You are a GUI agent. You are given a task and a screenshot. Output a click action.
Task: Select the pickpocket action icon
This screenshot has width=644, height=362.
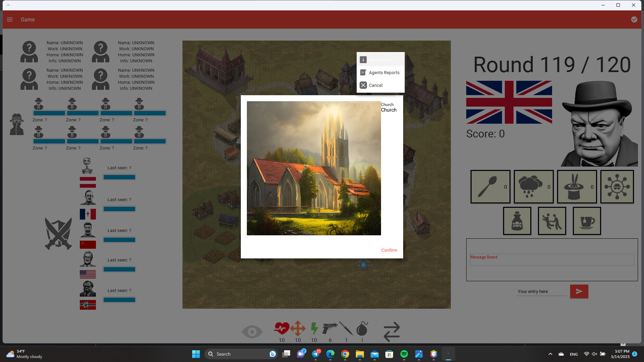pyautogui.click(x=552, y=221)
